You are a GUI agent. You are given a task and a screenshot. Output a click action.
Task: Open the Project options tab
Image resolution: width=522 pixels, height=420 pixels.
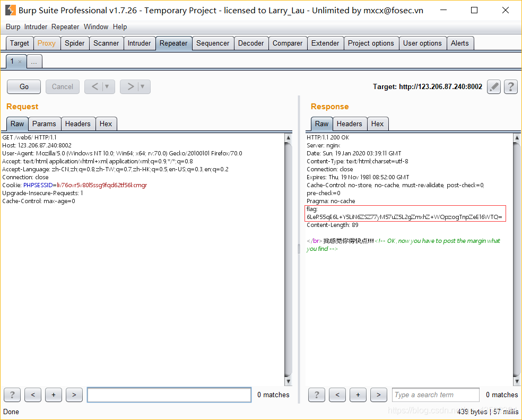(371, 43)
